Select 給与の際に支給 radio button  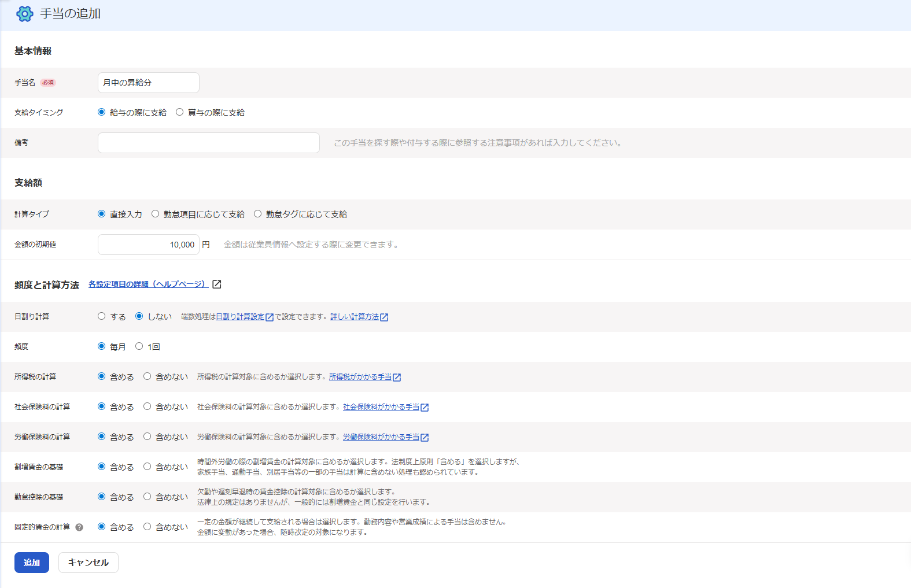point(102,112)
